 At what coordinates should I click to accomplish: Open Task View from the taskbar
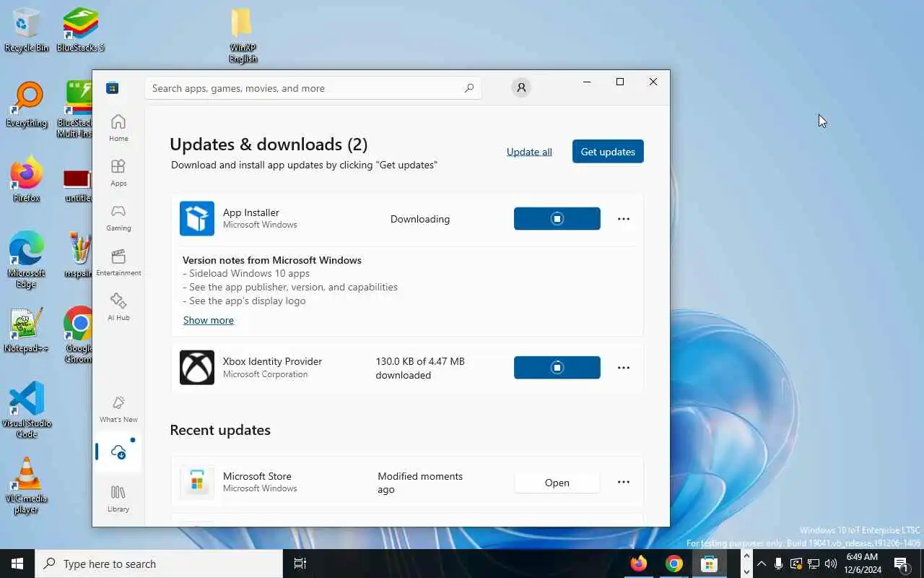click(x=300, y=564)
